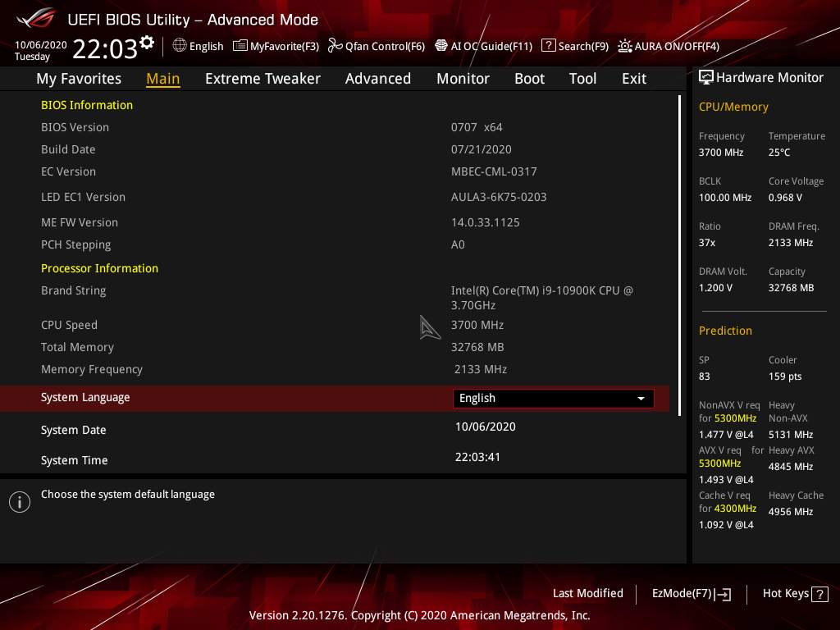Click the System Date label
Screen dimensions: 840x630
pos(73,430)
